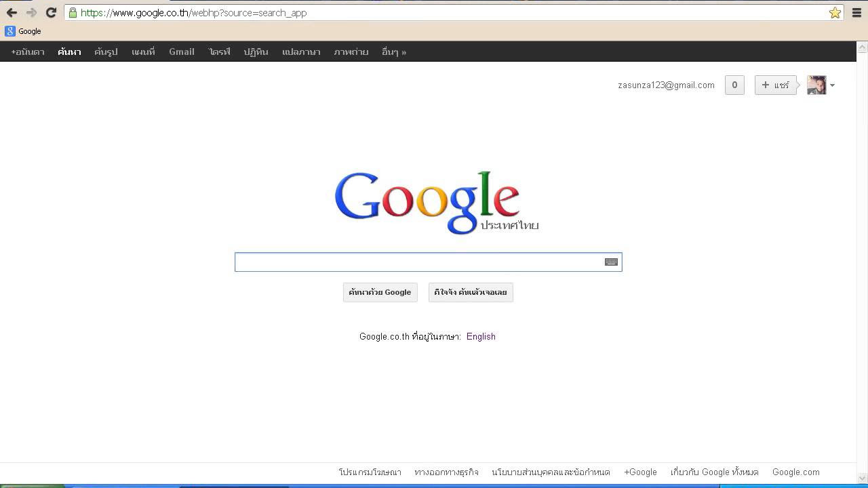Image resolution: width=868 pixels, height=488 pixels.
Task: Open แผนที่ maps in the top bar
Action: pyautogui.click(x=143, y=52)
